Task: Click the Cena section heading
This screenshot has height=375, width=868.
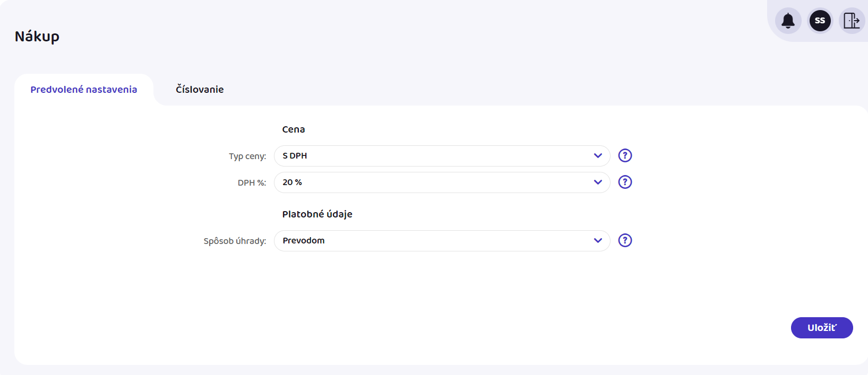Action: tap(293, 129)
